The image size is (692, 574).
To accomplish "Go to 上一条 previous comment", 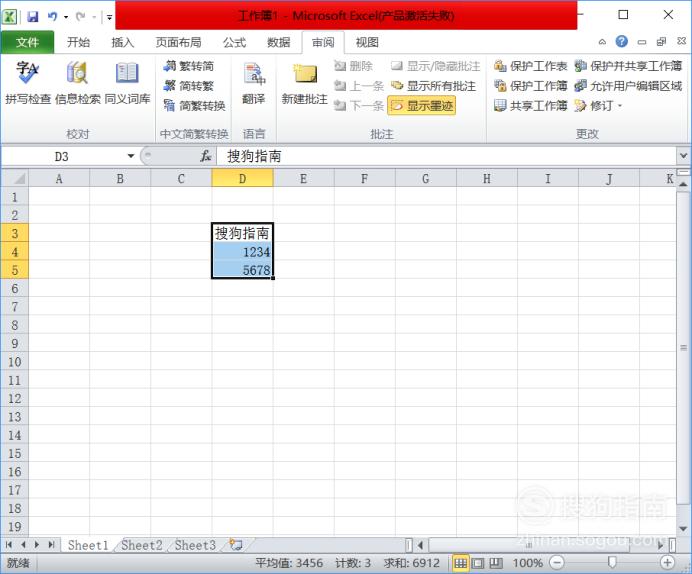I will point(359,86).
